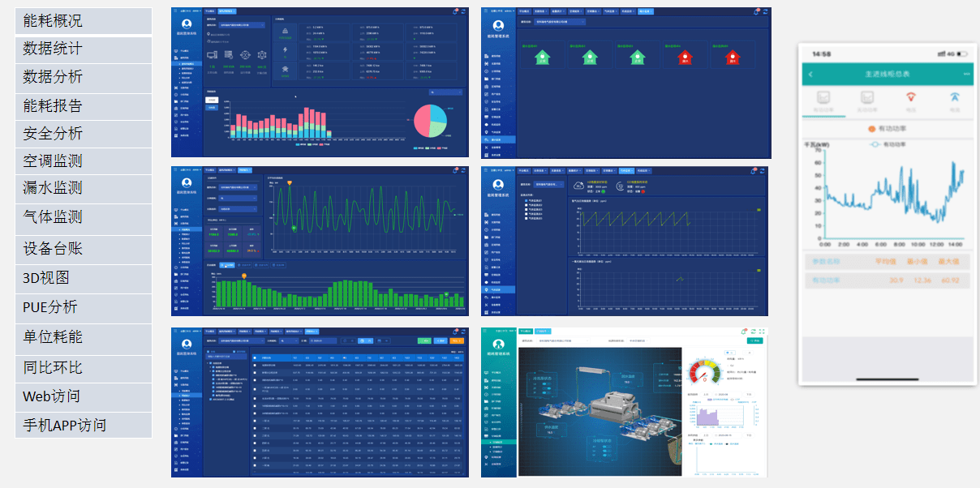980x488 pixels.
Task: Click the rightmost red house in leak dashboard
Action: 732,58
